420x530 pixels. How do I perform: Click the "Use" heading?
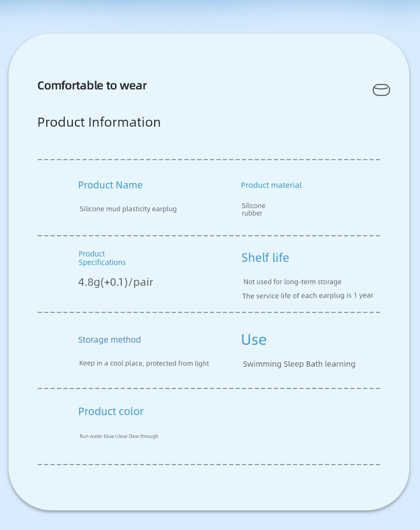254,340
